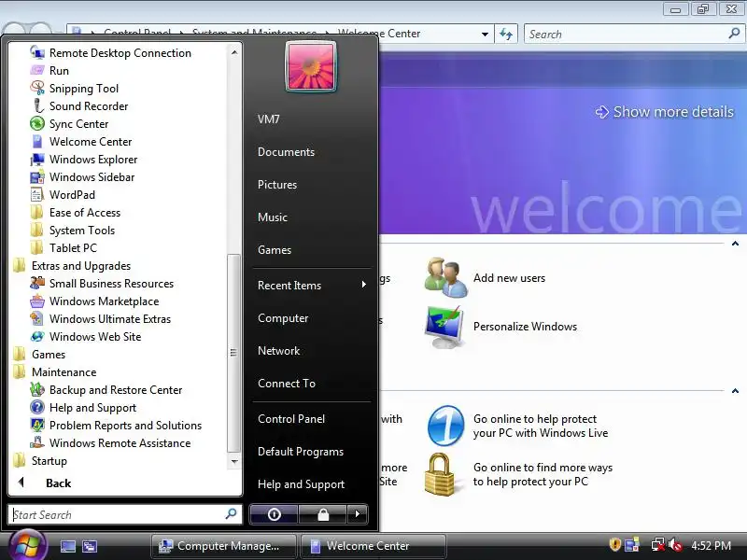Open Small Business Resources icon

pyautogui.click(x=37, y=284)
